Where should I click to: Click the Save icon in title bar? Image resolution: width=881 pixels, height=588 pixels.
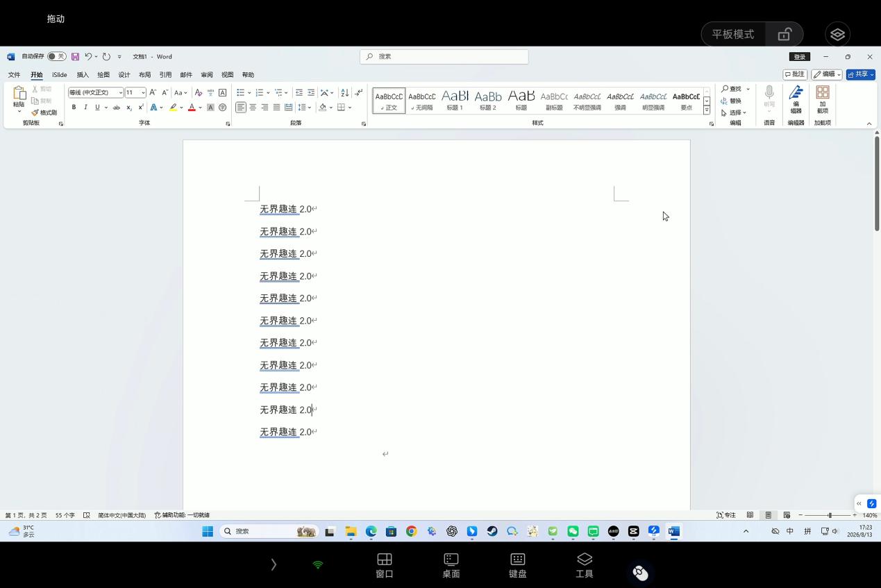click(x=76, y=56)
